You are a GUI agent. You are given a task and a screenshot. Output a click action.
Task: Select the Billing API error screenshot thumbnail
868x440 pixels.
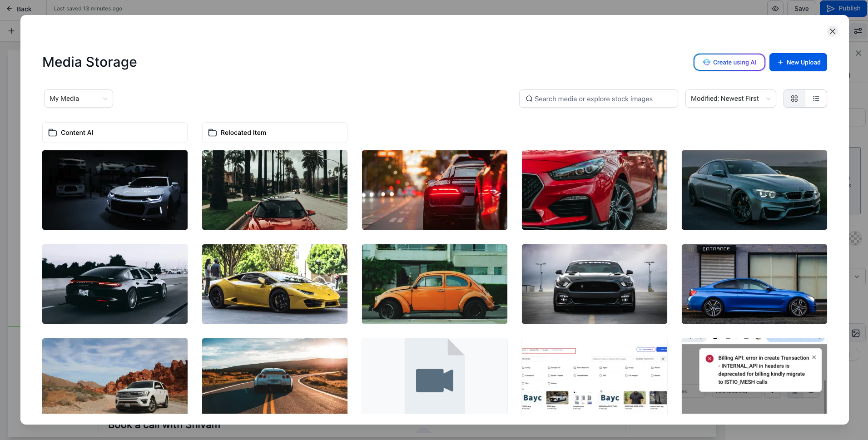pyautogui.click(x=754, y=376)
